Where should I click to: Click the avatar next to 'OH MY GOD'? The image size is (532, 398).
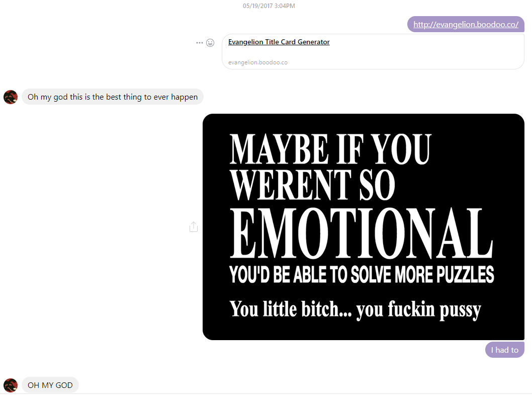pyautogui.click(x=11, y=385)
